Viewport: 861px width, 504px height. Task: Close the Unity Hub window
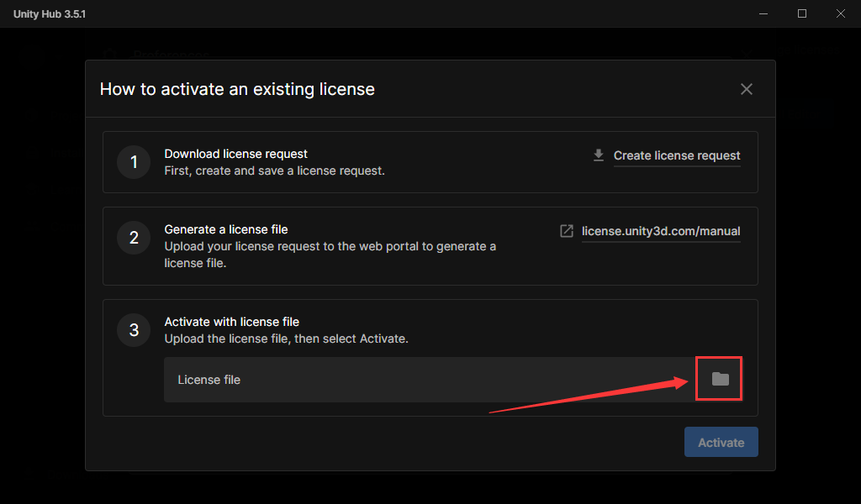[x=841, y=13]
